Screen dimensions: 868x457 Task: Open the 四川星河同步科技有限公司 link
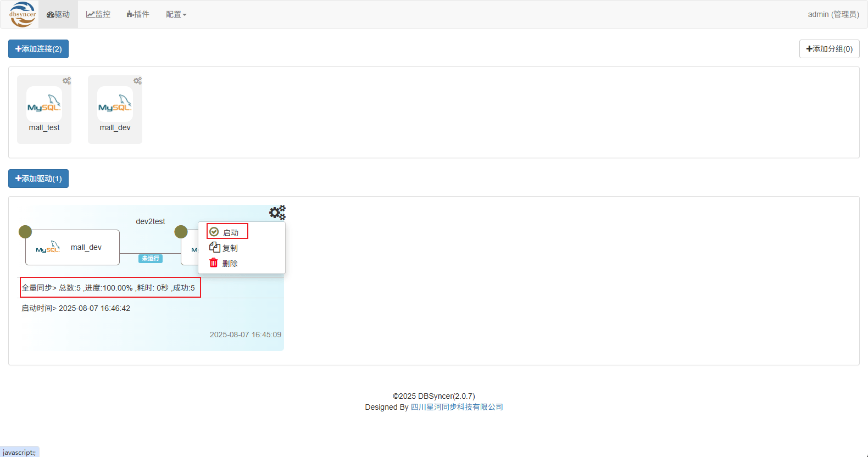(457, 407)
